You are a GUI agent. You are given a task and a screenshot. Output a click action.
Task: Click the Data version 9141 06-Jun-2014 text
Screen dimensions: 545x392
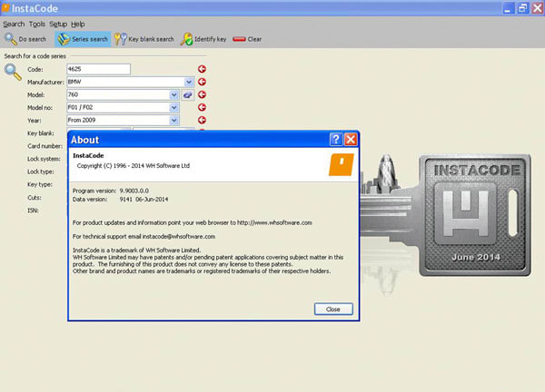120,200
